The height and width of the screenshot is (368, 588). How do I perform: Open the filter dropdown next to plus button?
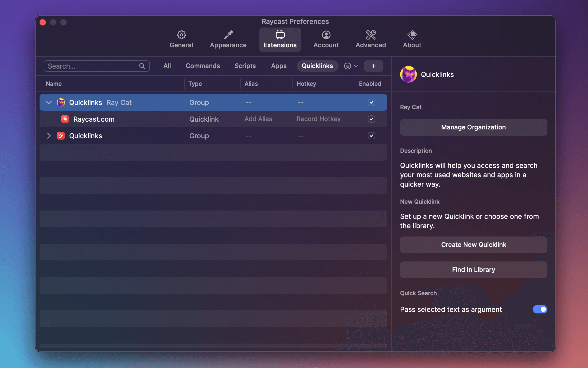point(350,66)
